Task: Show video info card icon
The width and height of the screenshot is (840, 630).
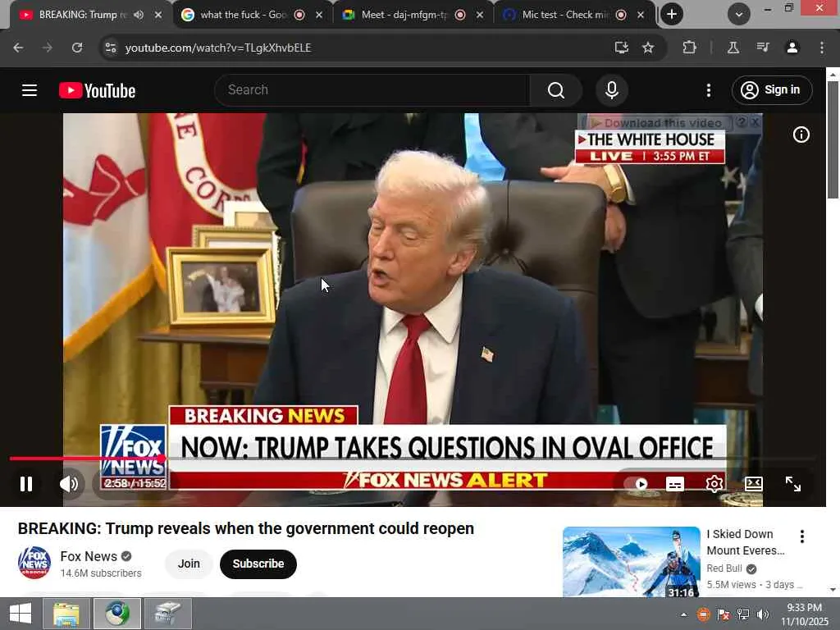Action: [x=801, y=135]
